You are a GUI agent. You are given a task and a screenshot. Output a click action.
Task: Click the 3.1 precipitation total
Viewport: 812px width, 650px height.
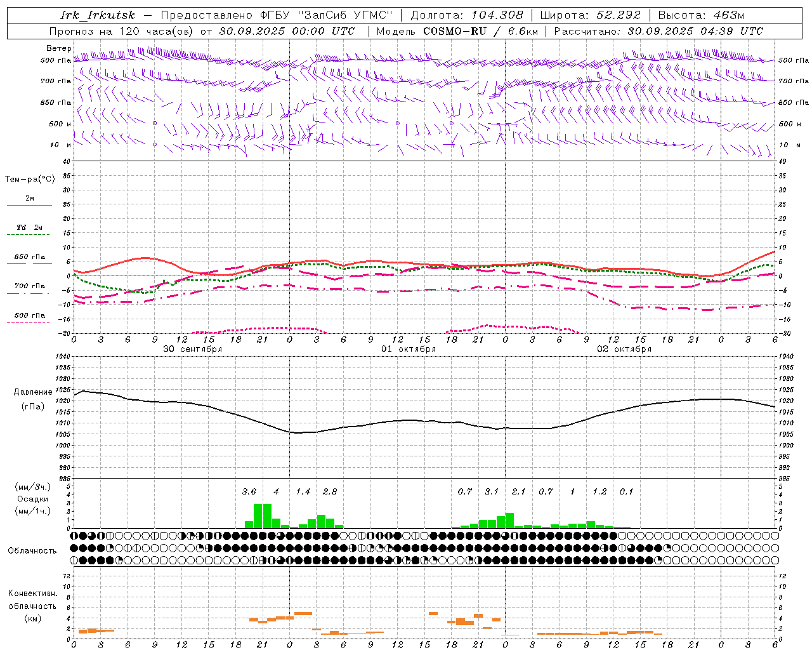[x=492, y=491]
